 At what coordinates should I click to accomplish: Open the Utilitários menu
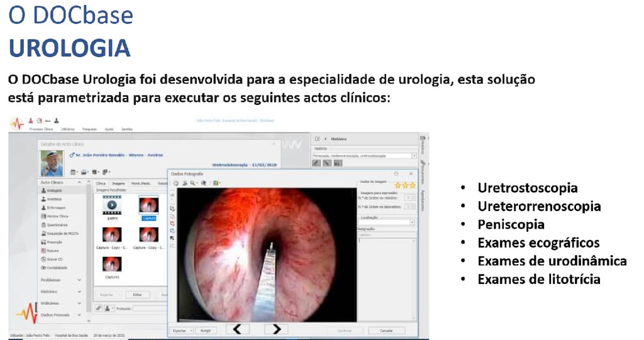click(x=68, y=129)
